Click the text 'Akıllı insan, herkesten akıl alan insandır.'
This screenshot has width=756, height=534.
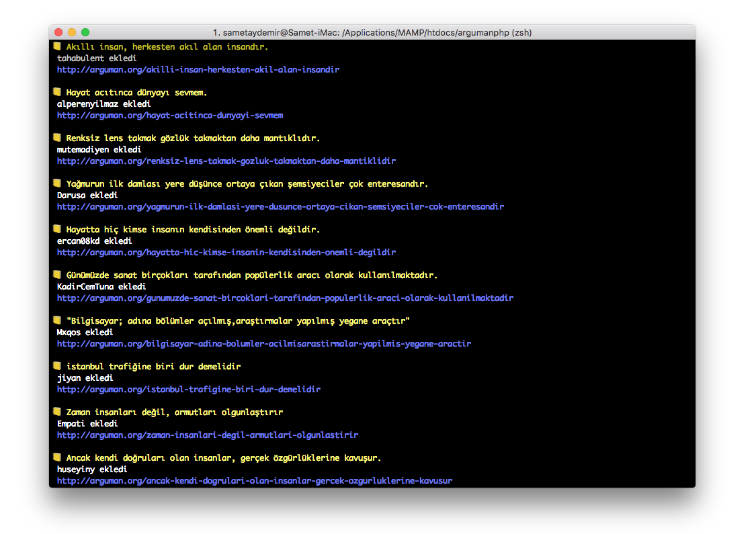click(x=167, y=47)
